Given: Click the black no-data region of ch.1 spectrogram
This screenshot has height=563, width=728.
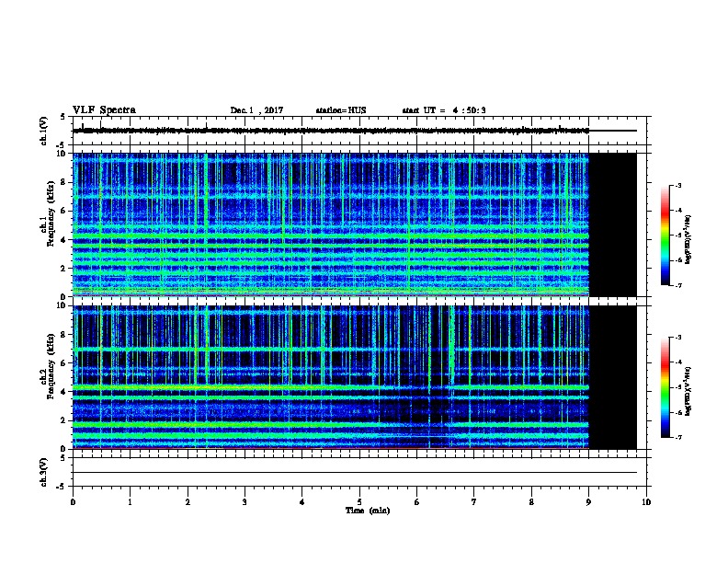Looking at the screenshot, I should tap(613, 224).
